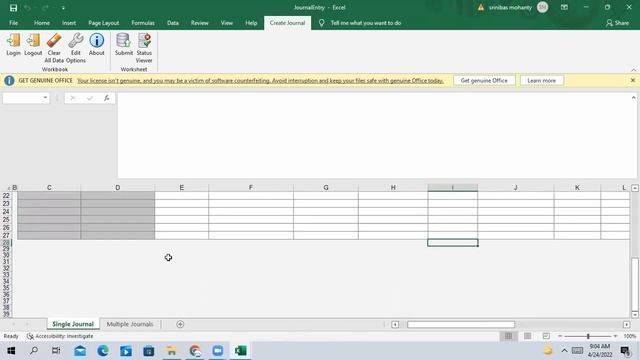Image resolution: width=640 pixels, height=360 pixels.
Task: Click the user account avatar
Action: tap(542, 7)
